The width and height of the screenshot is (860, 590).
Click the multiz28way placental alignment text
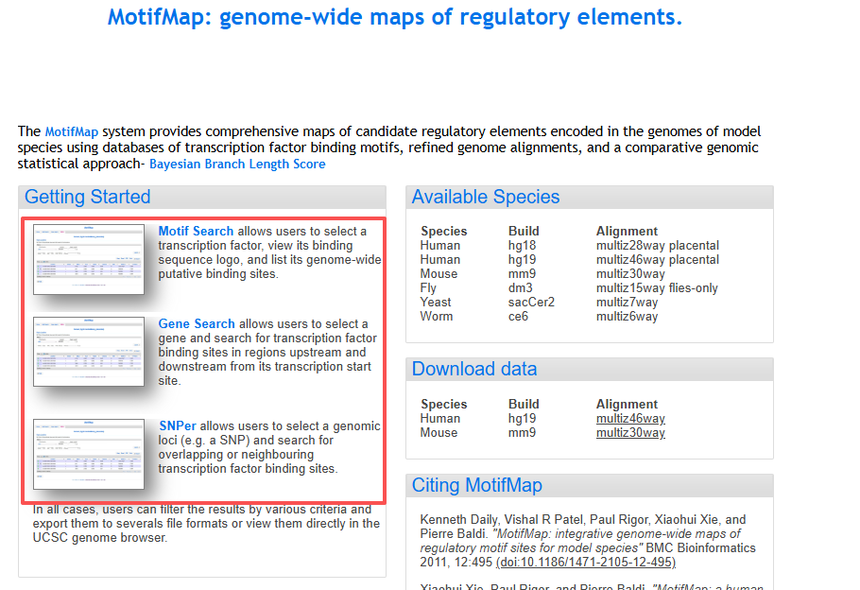658,246
